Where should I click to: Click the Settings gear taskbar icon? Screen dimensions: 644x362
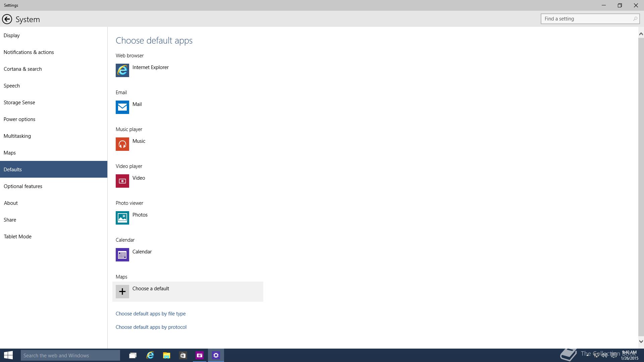click(x=216, y=355)
